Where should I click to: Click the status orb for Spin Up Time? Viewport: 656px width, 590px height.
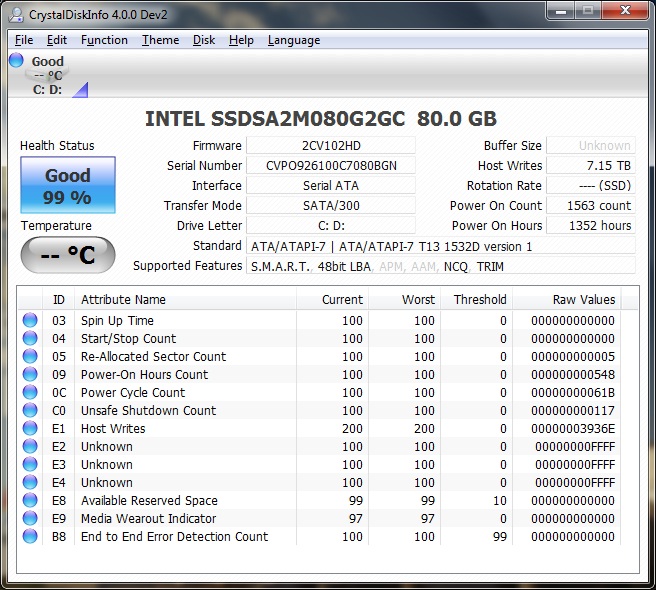click(30, 320)
